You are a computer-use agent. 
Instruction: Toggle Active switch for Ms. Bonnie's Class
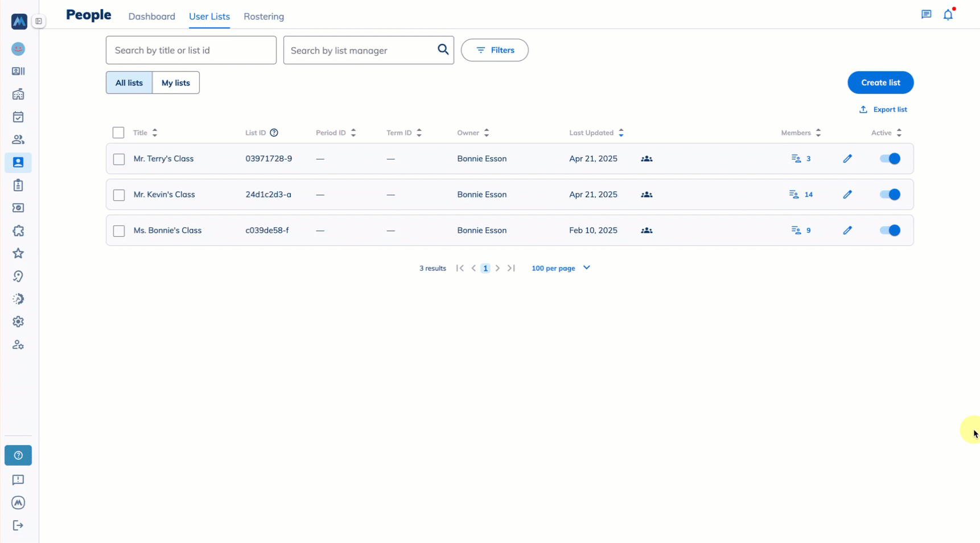[x=890, y=231]
